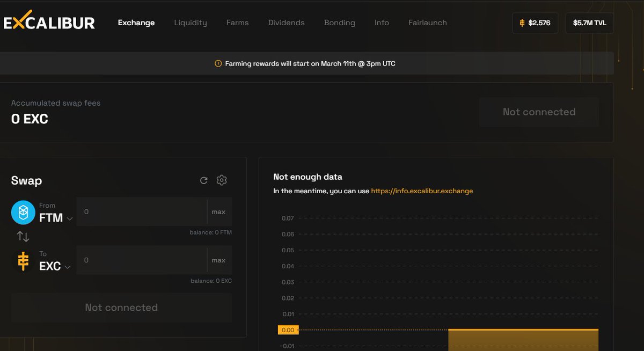Click the orange chart area
This screenshot has width=644, height=351.
point(523,340)
